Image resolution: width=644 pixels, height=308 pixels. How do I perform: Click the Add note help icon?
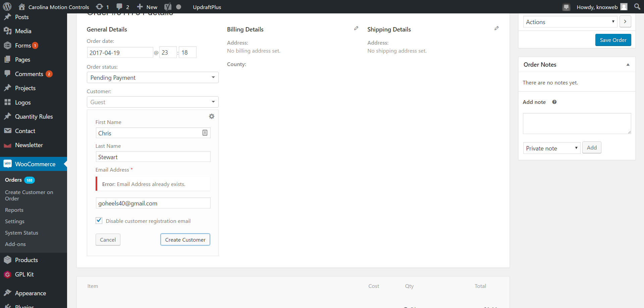pyautogui.click(x=554, y=102)
